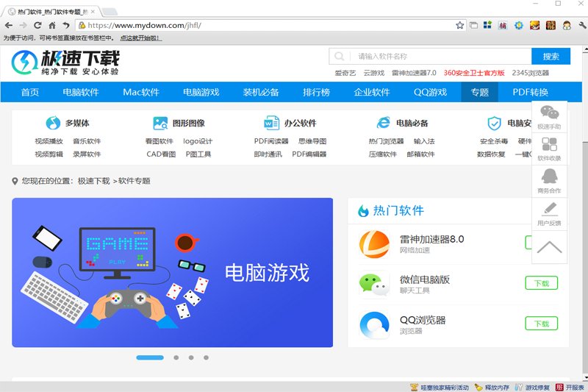The width and height of the screenshot is (588, 392).
Task: Open 热门浏览器 link
Action: [x=386, y=141]
